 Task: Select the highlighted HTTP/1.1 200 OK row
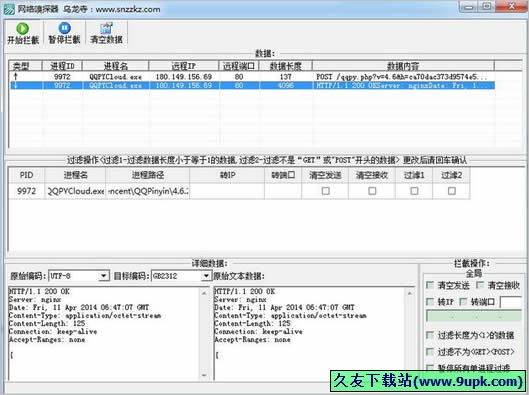click(x=251, y=85)
